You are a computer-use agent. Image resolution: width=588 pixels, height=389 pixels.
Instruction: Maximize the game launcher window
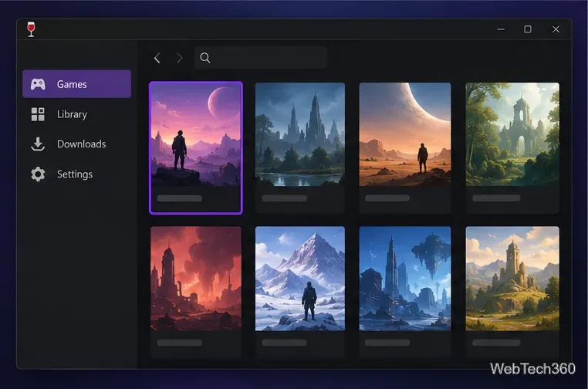pyautogui.click(x=528, y=29)
